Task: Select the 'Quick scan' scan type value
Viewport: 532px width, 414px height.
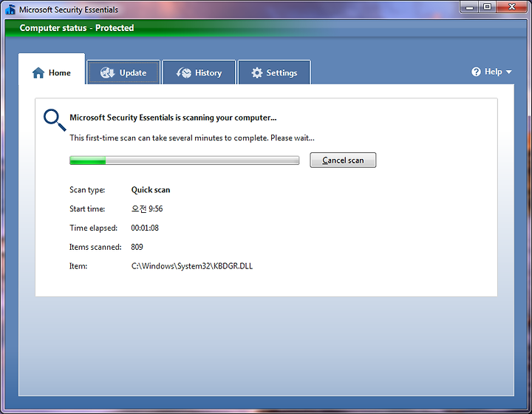Action: point(151,190)
